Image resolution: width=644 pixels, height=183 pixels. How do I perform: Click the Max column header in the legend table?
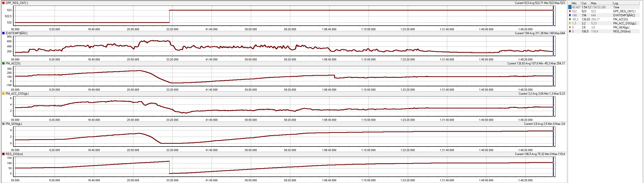tap(594, 3)
